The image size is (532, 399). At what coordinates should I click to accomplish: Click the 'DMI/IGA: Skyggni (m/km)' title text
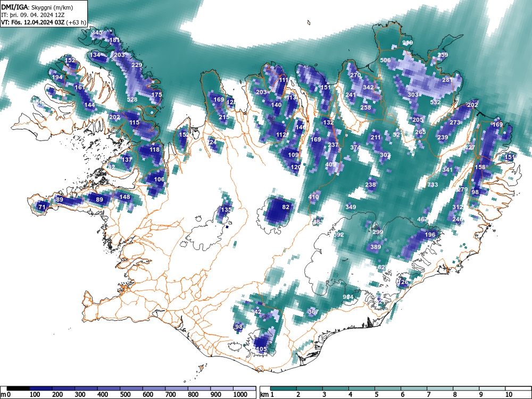pyautogui.click(x=37, y=7)
